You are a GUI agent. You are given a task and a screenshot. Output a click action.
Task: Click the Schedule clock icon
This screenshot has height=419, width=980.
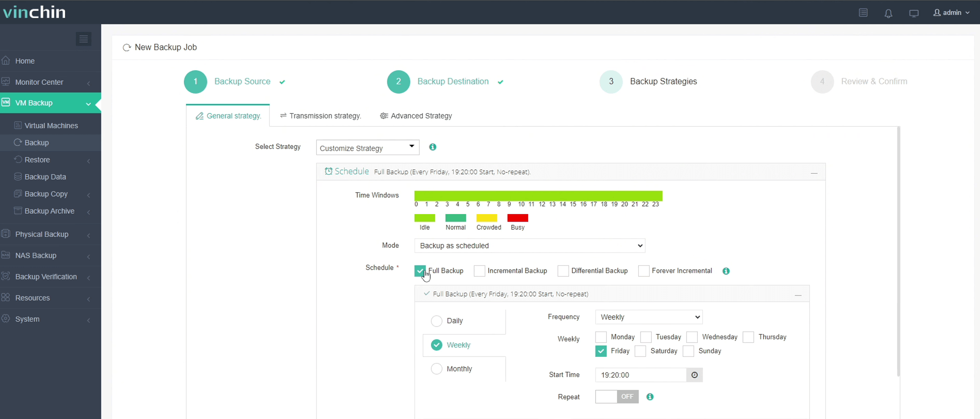click(328, 171)
